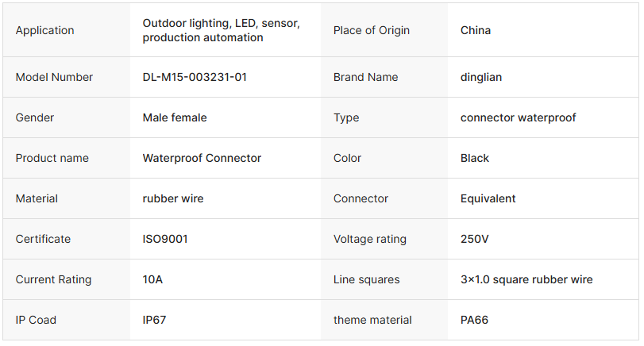Click the Brand Name label
644x346 pixels.
coord(365,77)
